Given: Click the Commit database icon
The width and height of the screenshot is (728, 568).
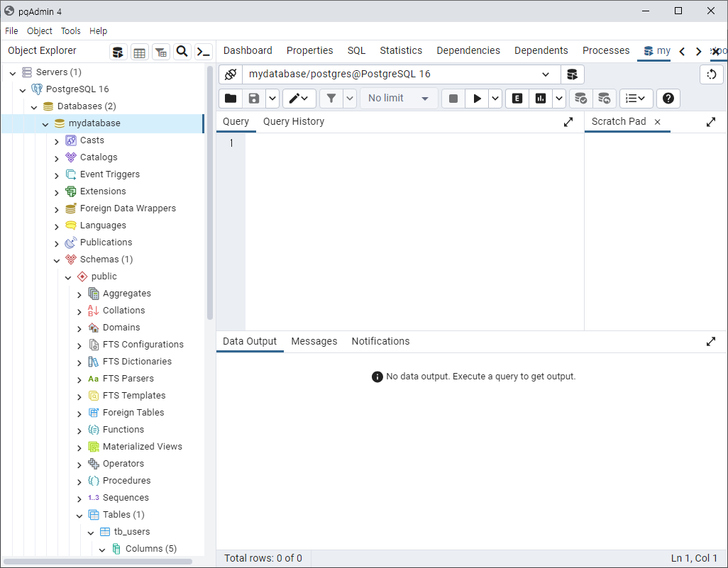Looking at the screenshot, I should [x=581, y=99].
